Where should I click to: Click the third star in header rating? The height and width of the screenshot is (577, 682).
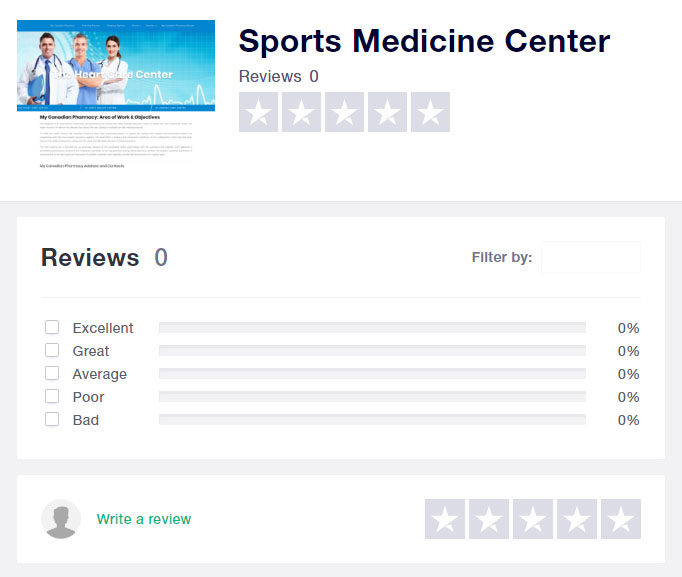pos(344,112)
